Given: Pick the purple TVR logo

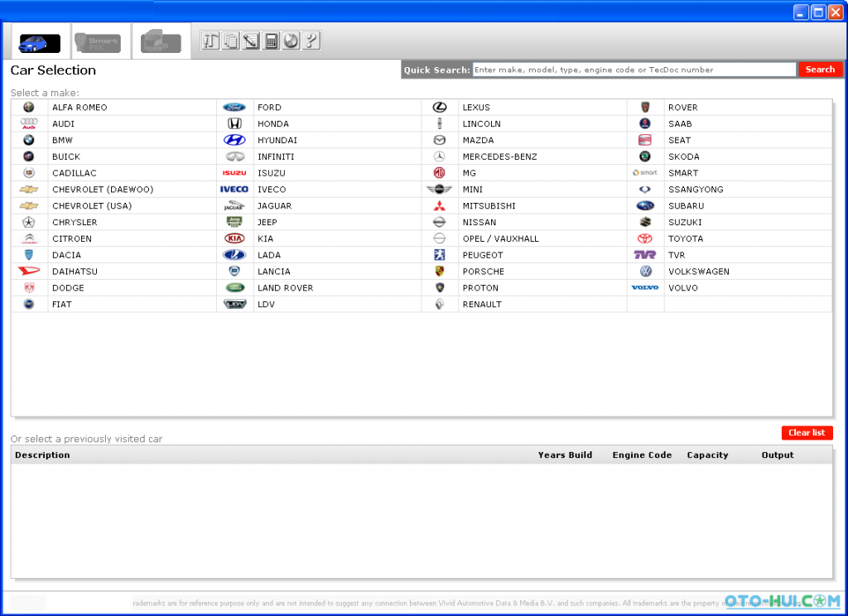Looking at the screenshot, I should pos(645,255).
